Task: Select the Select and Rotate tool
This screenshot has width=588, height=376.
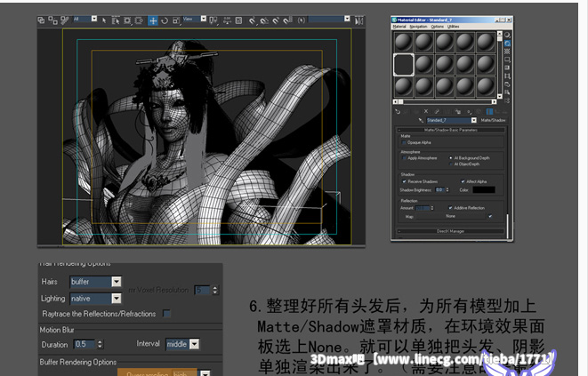Action: click(165, 20)
